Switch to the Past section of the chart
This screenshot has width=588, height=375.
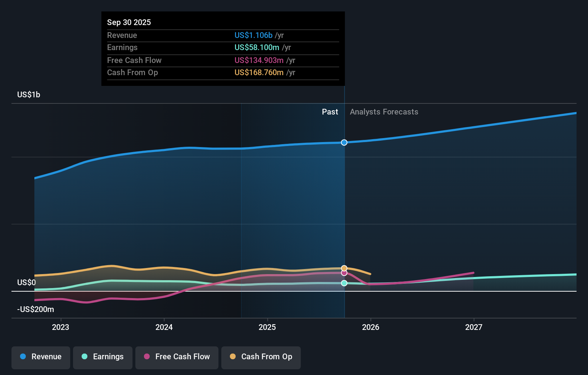click(330, 112)
